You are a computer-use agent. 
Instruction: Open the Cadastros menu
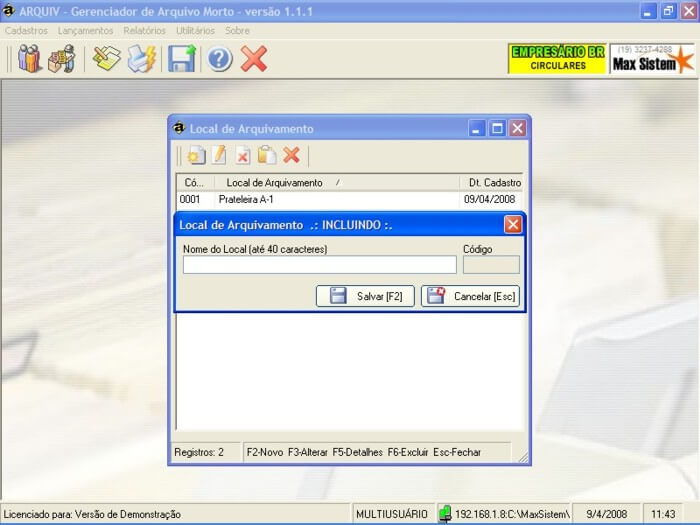(26, 31)
